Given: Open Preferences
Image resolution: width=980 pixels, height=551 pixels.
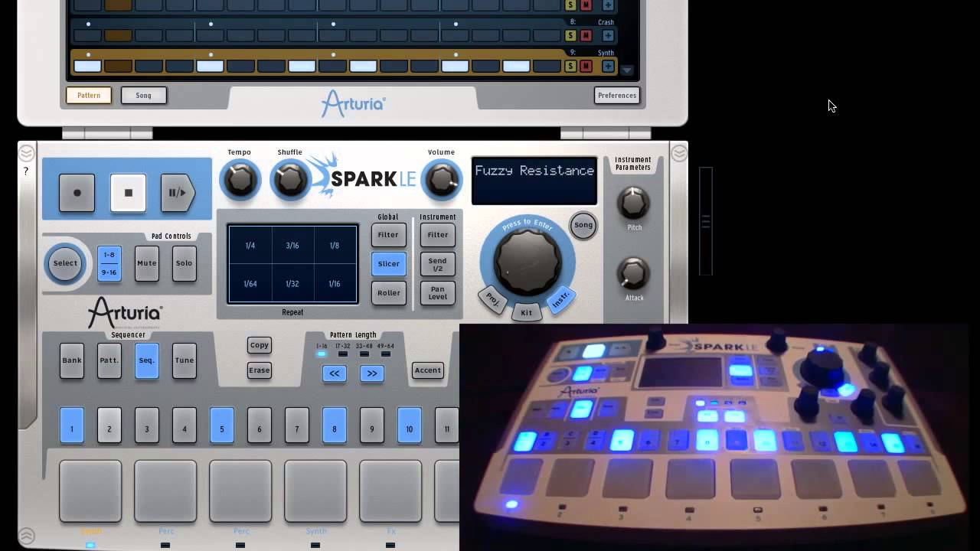Looking at the screenshot, I should point(617,96).
